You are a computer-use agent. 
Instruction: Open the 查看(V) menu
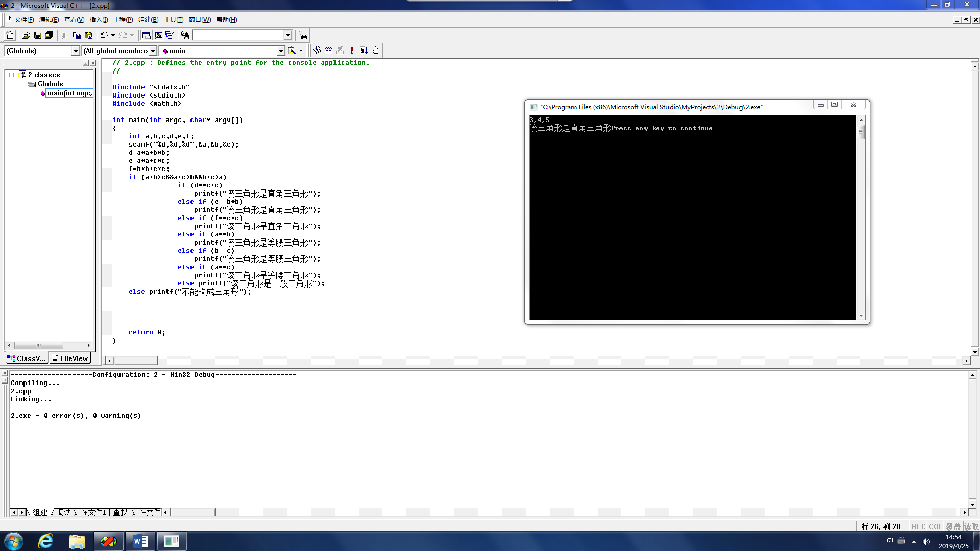[74, 20]
